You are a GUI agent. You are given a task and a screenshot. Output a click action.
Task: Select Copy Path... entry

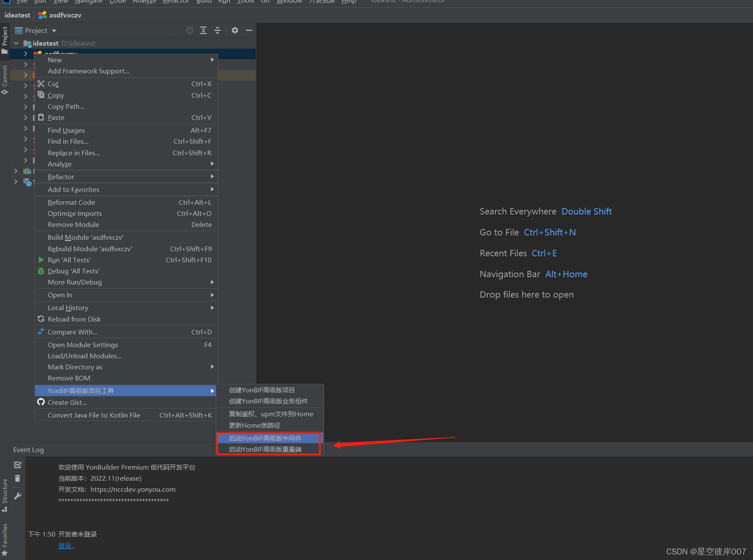[x=126, y=107]
